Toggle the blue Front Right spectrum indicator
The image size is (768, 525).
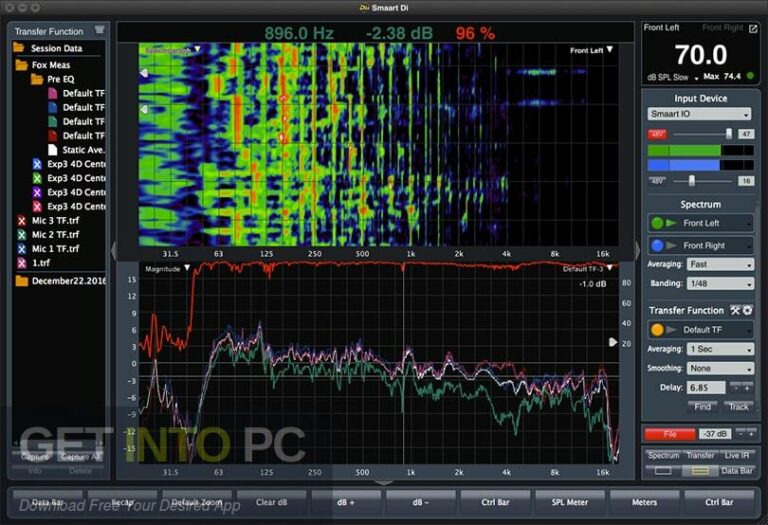[657, 245]
